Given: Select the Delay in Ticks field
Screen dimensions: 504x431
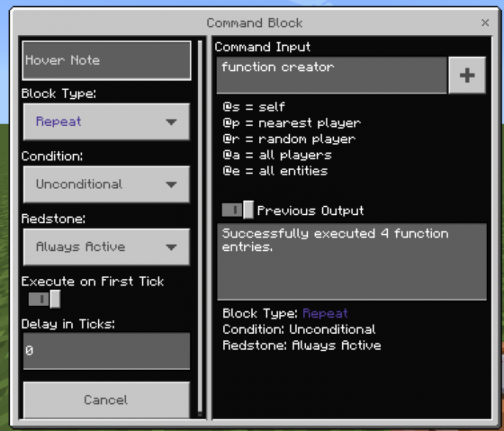Looking at the screenshot, I should (107, 351).
